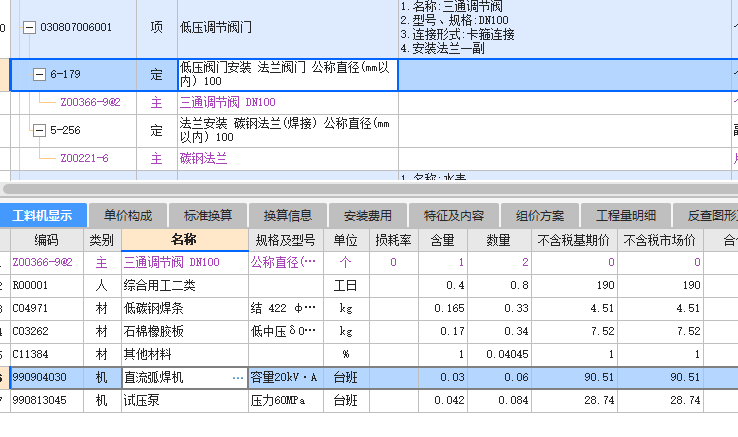The height and width of the screenshot is (437, 738).
Task: Open the ellipsis button beside 直流弧焊机
Action: click(238, 378)
